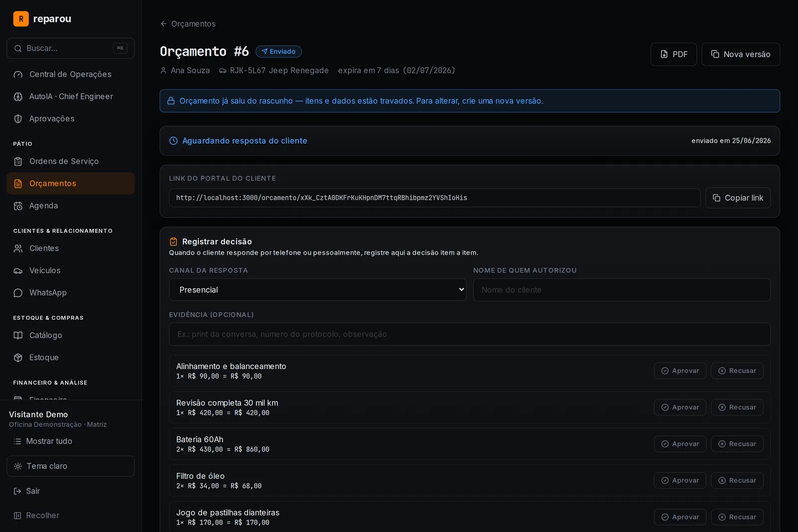Click the Aprovações shield icon
Screen dimensions: 798x532
(x=18, y=119)
